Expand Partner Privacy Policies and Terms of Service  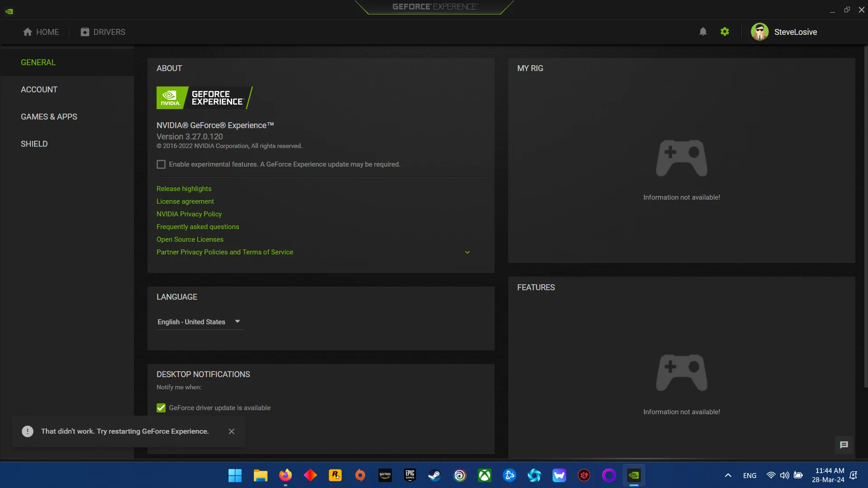467,252
